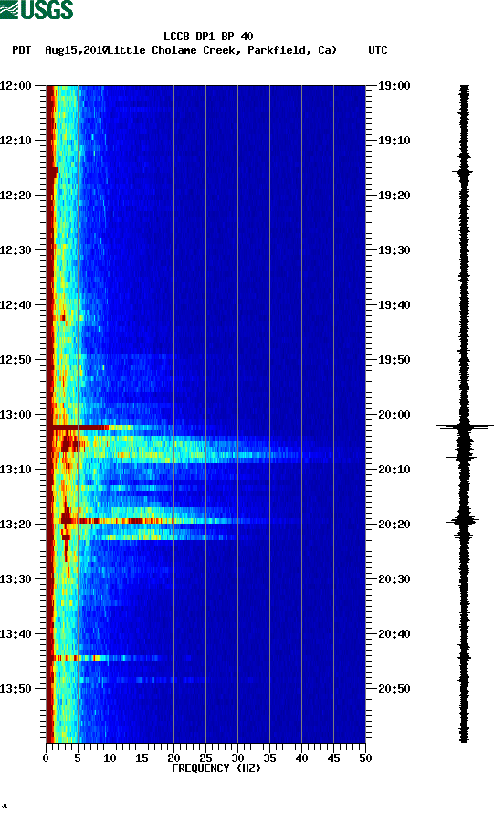Click the station name "Little Cholame Creek, Parkfield, Ca)"

pos(222,50)
